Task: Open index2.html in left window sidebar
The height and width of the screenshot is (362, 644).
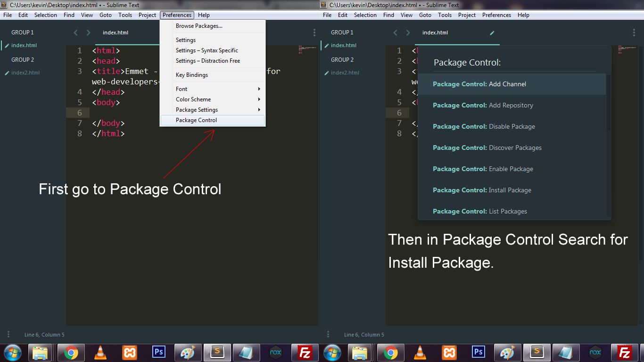Action: (25, 73)
